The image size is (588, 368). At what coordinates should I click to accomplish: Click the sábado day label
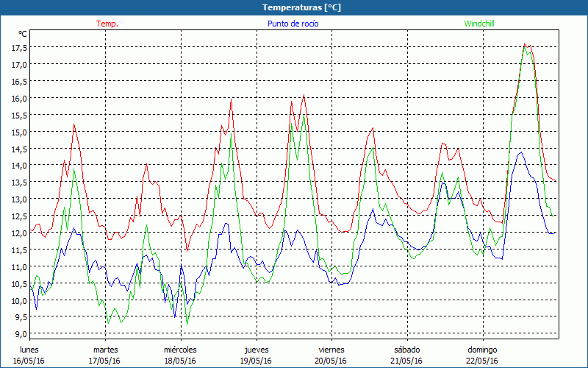pos(406,350)
